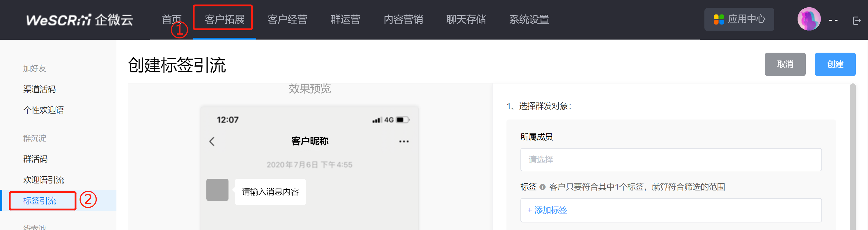Click the user avatar picture
868x230 pixels.
pyautogui.click(x=809, y=19)
